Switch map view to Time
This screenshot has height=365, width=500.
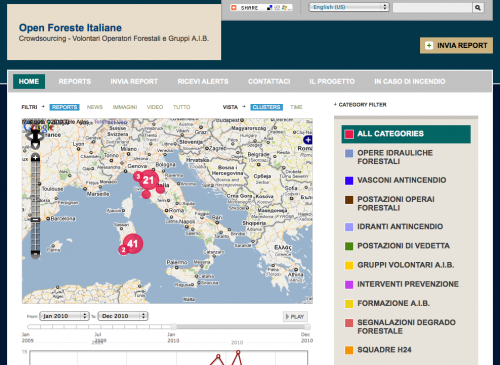click(296, 107)
